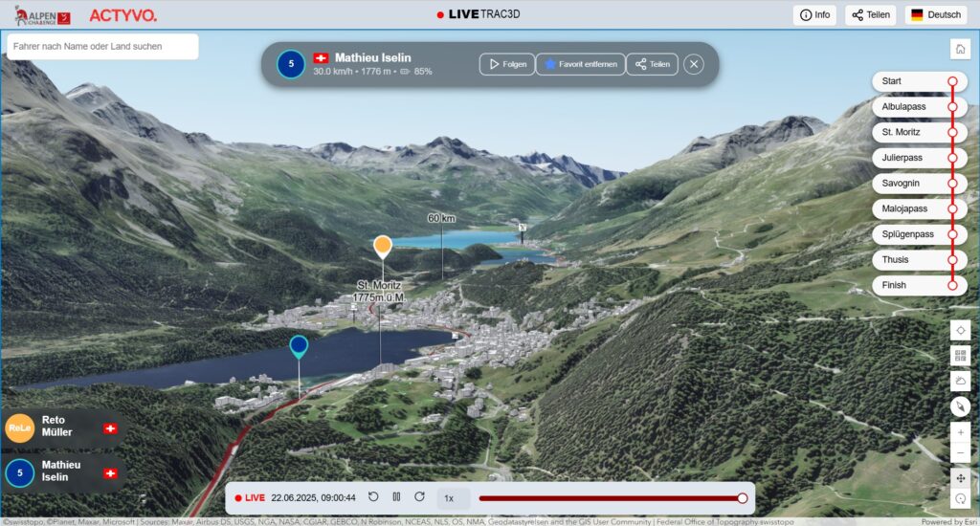Viewport: 980px width, 526px height.
Task: Open the Deutsch language dropdown
Action: (x=935, y=15)
